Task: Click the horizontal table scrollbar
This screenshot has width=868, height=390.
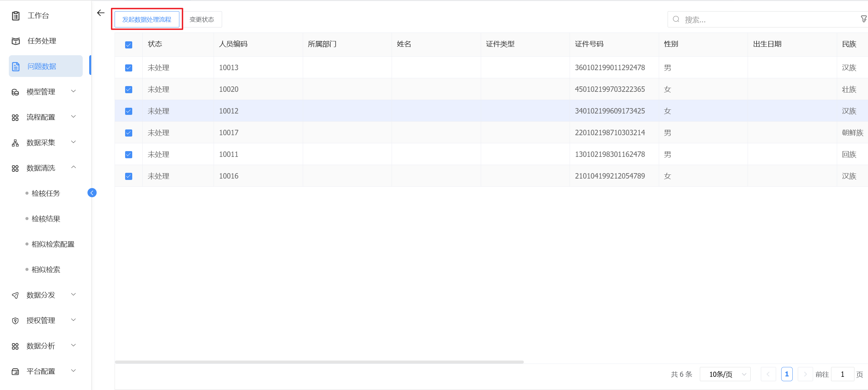Action: [x=319, y=362]
